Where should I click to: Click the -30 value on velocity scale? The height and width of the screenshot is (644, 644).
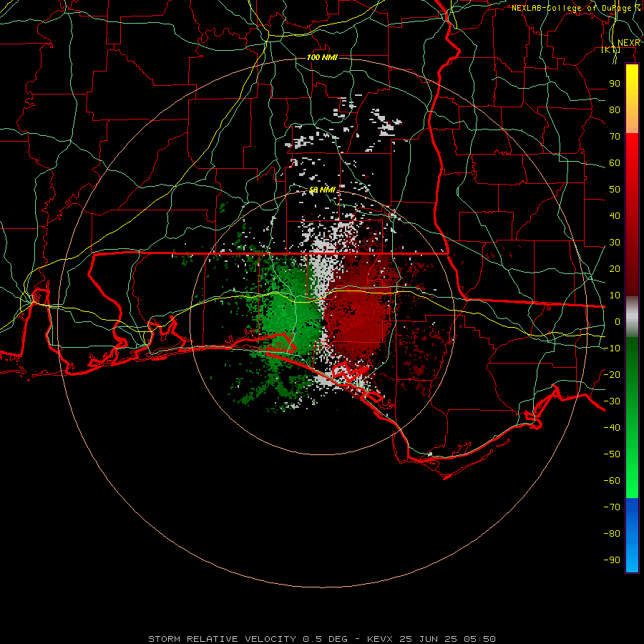point(612,401)
